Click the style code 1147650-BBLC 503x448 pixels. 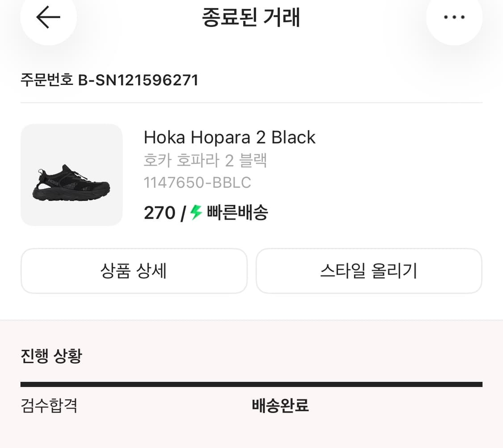coord(197,183)
